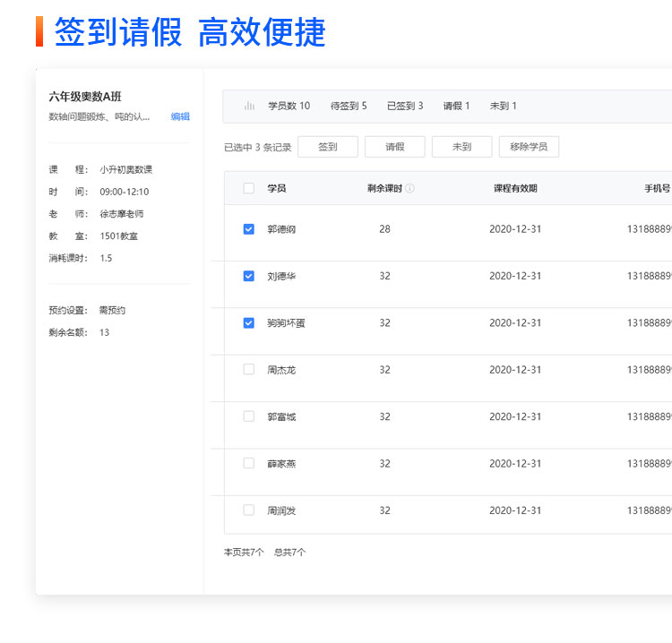
Task: Open the 编辑 link for the class
Action: point(180,116)
